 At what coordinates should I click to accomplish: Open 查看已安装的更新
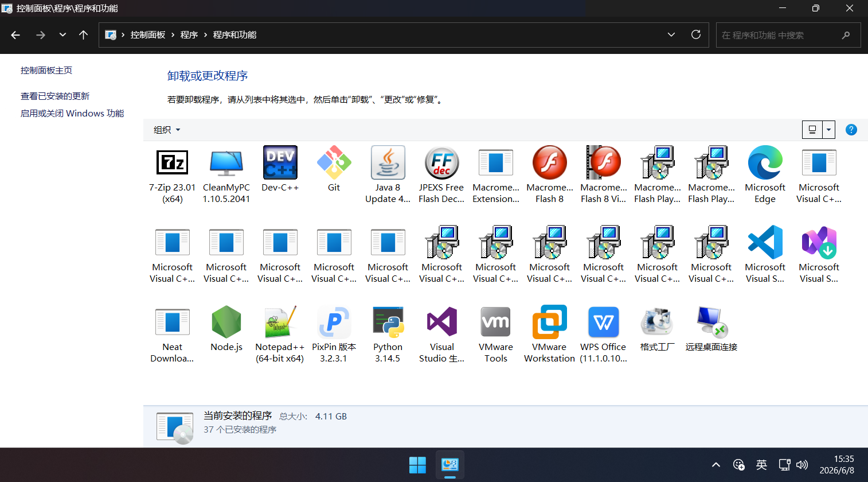click(x=55, y=96)
